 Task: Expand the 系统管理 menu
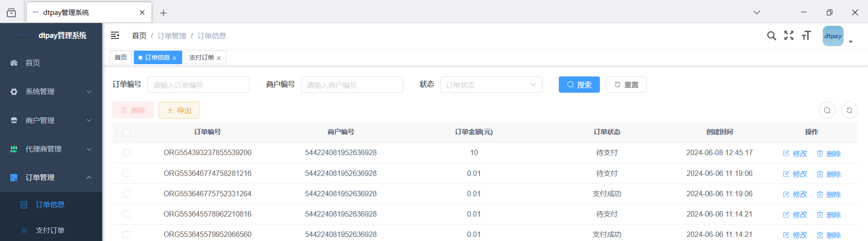(x=51, y=91)
